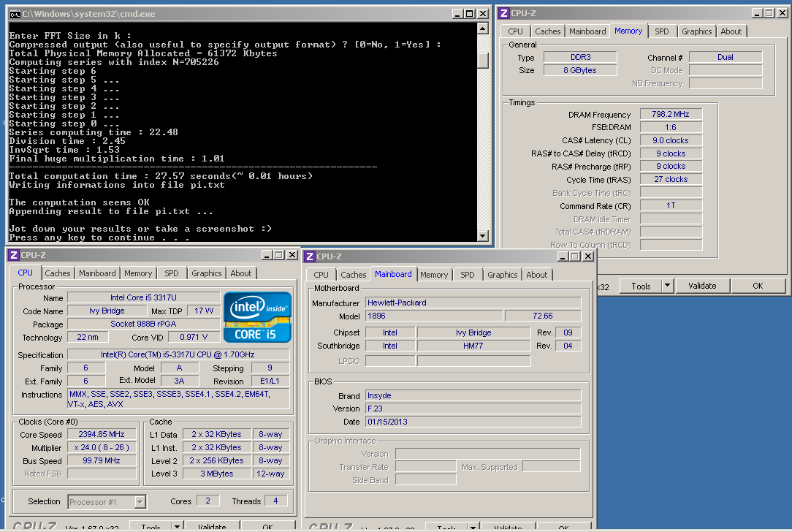Click the Specification i5-3317U CPU @ 1.70GHz field
This screenshot has width=792, height=532.
[x=178, y=354]
